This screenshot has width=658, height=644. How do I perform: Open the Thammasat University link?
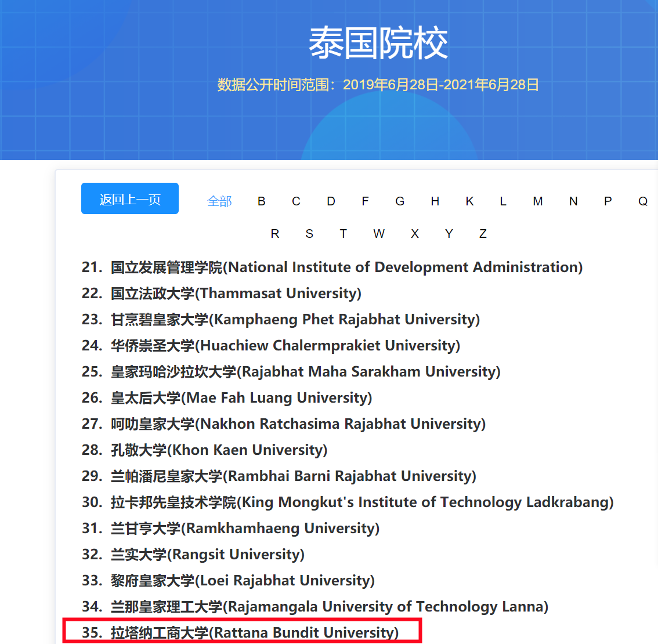click(x=236, y=294)
